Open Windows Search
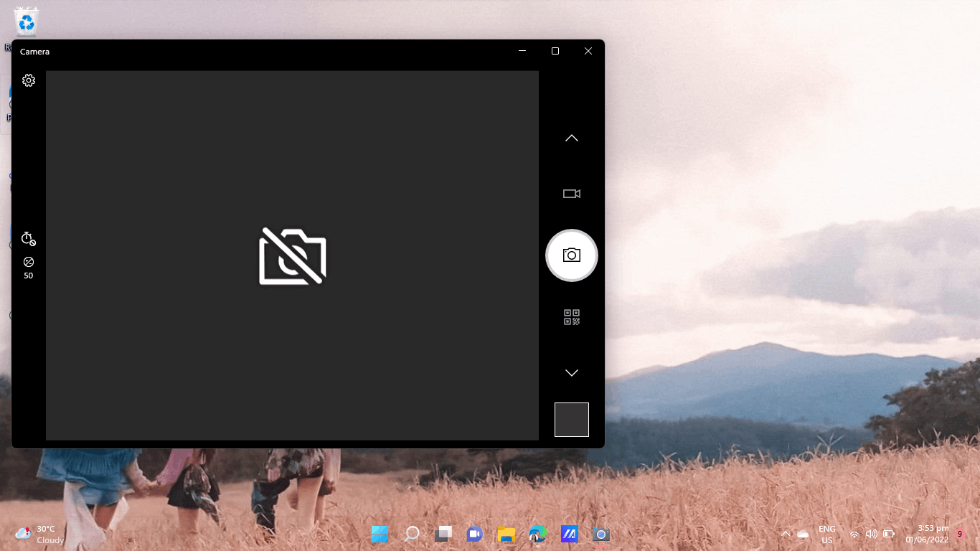The width and height of the screenshot is (980, 551). (411, 534)
